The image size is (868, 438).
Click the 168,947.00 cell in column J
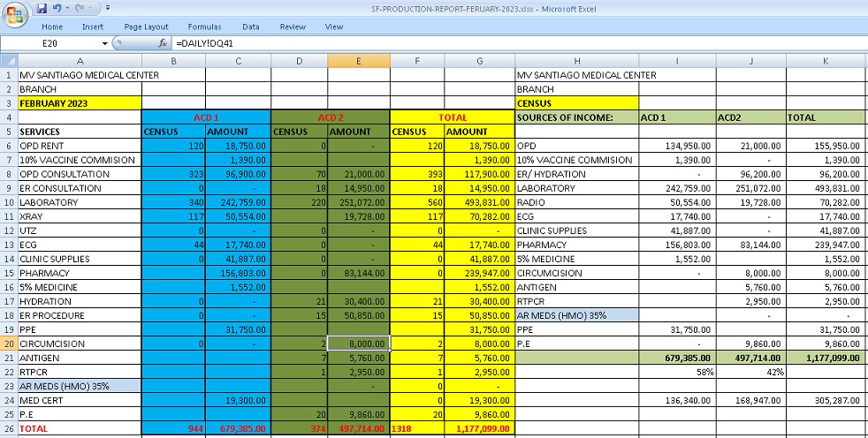pyautogui.click(x=751, y=400)
